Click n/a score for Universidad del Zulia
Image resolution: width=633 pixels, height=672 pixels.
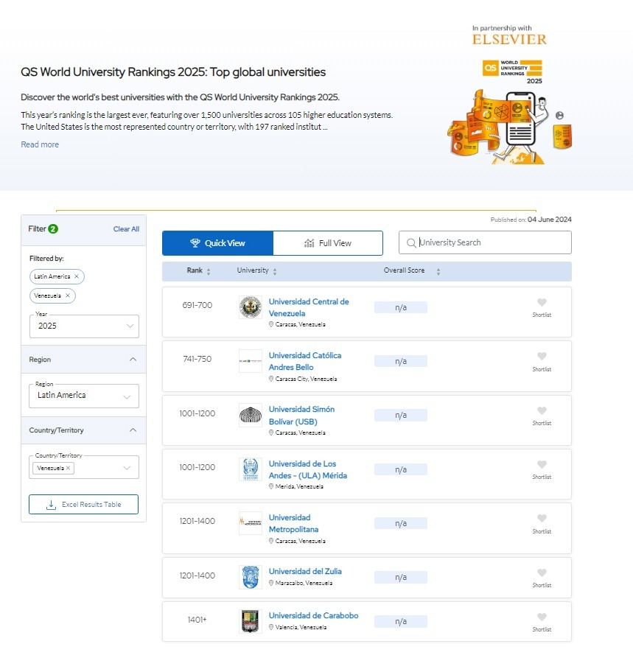point(401,577)
